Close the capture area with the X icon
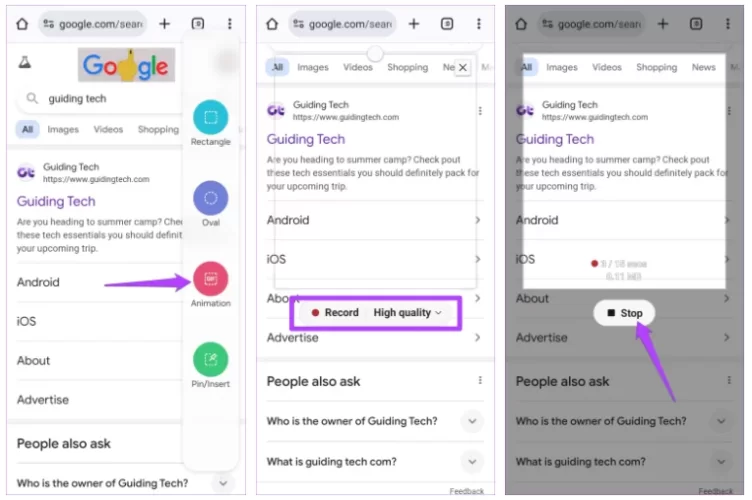This screenshot has height=500, width=752. 462,68
